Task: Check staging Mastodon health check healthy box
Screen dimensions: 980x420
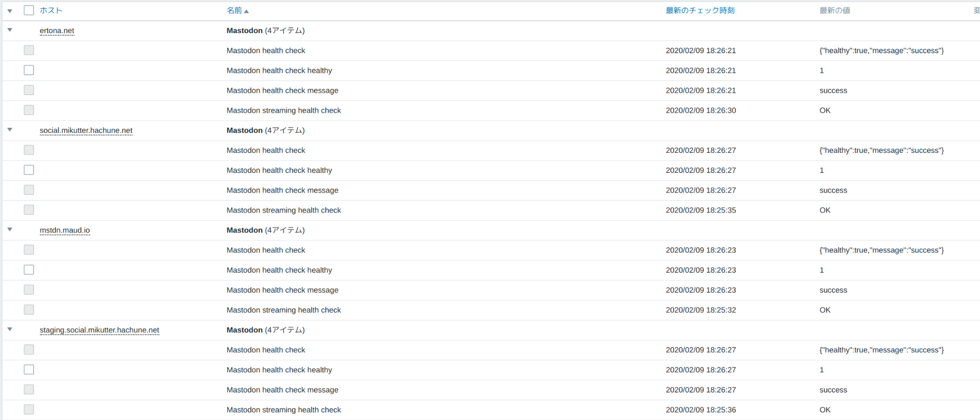Action: 29,369
